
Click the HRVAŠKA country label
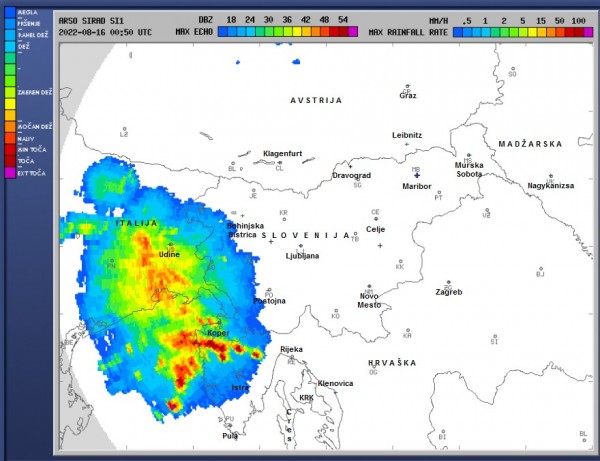tap(392, 363)
